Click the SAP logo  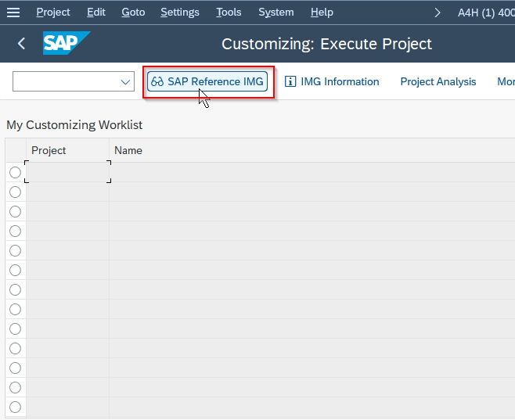coord(67,43)
